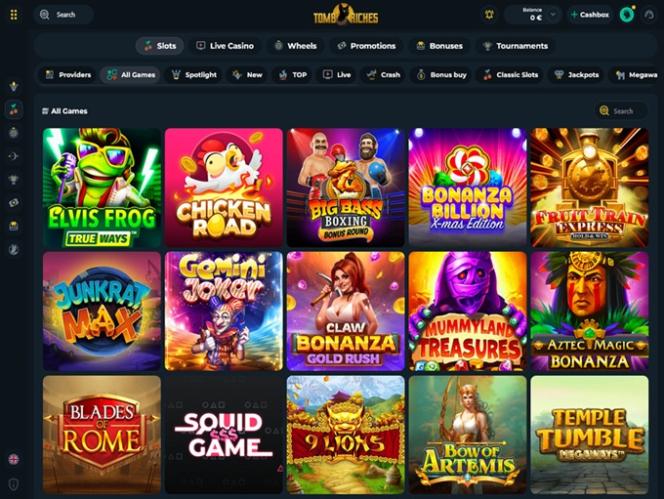This screenshot has width=664, height=499.
Task: Select the cherries slots icon in sidebar
Action: [x=14, y=109]
